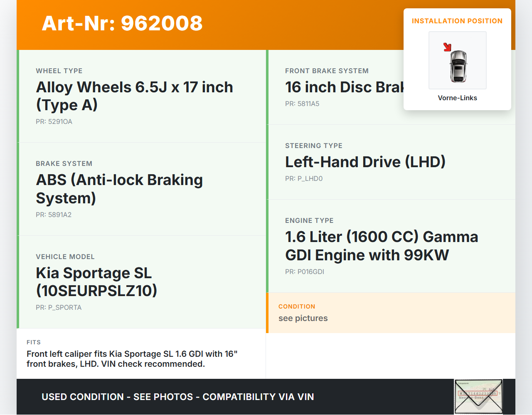Viewport: 532px width, 415px height.
Task: Click the Installation Position heading
Action: (x=457, y=21)
